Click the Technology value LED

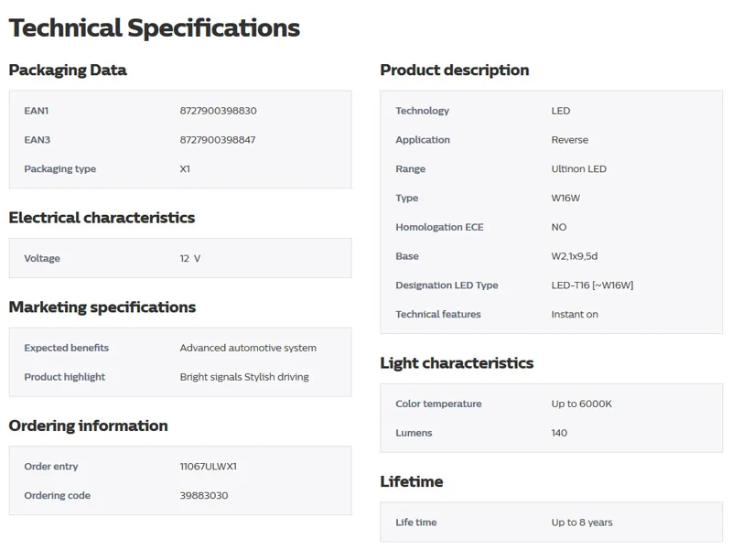[561, 111]
